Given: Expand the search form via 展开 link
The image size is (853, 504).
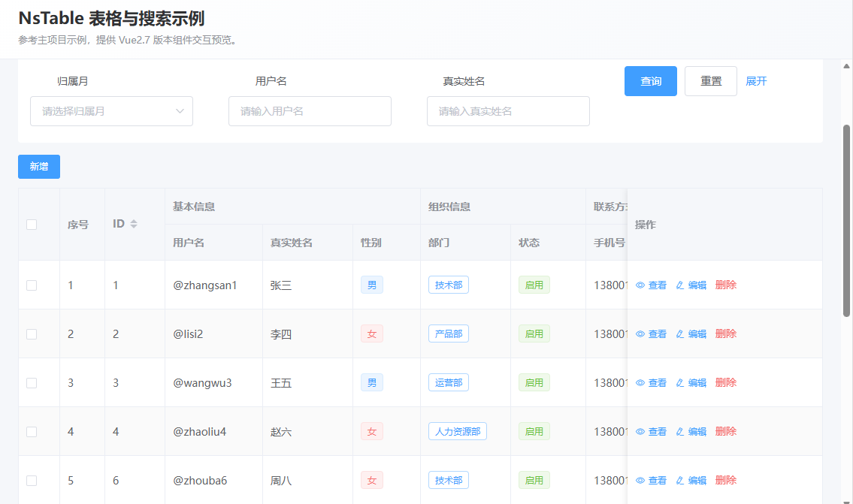Looking at the screenshot, I should point(756,81).
